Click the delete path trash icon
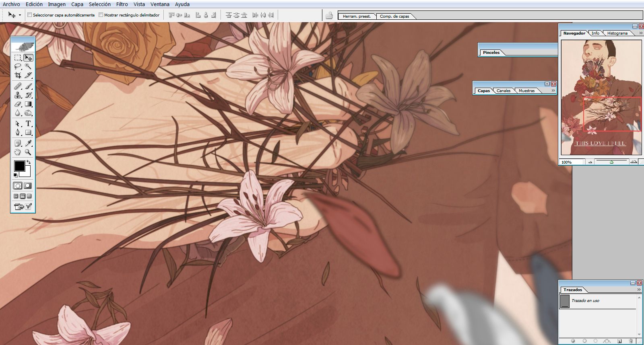644x345 pixels. pyautogui.click(x=631, y=341)
